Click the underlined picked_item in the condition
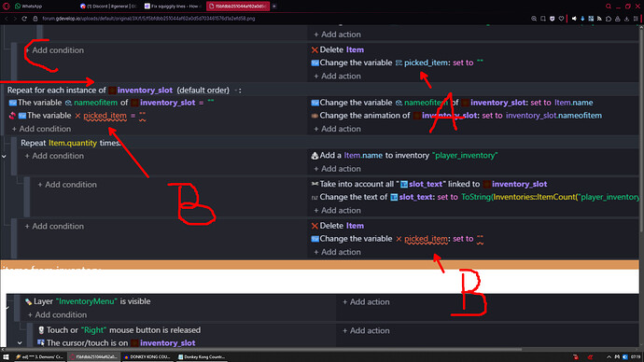The height and width of the screenshot is (362, 644). [x=105, y=116]
